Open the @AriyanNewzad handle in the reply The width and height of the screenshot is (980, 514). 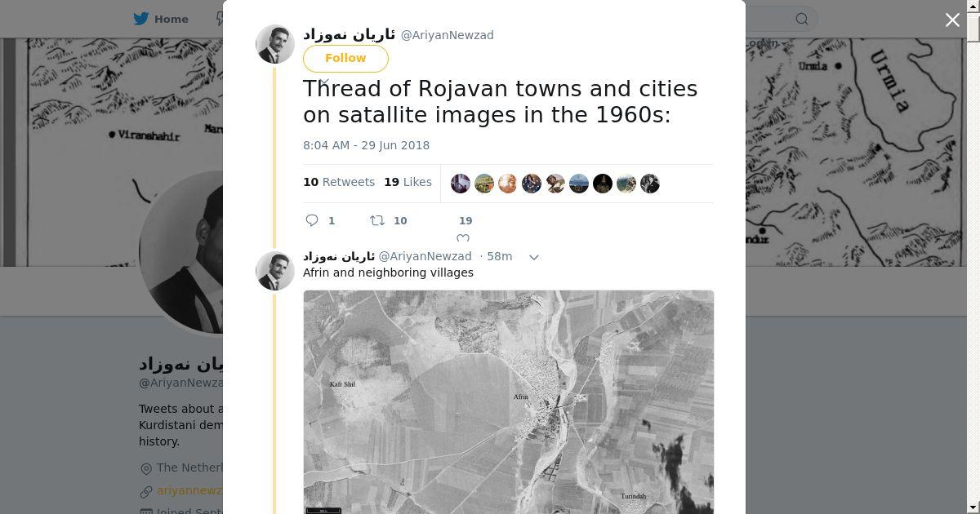pyautogui.click(x=425, y=256)
